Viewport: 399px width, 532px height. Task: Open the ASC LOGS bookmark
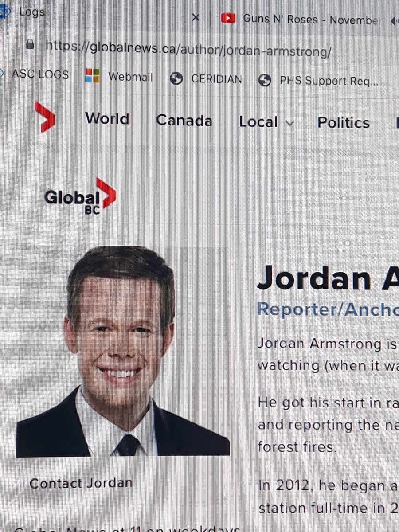[40, 74]
